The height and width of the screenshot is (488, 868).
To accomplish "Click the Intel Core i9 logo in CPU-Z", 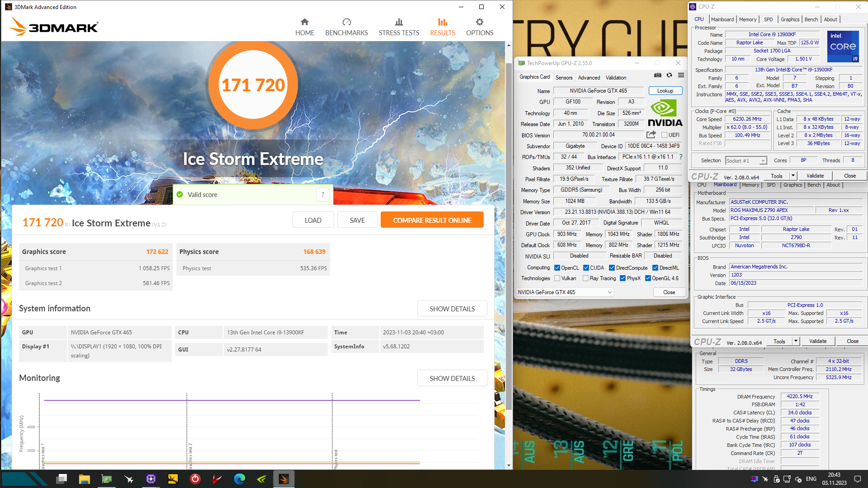I will (x=843, y=46).
